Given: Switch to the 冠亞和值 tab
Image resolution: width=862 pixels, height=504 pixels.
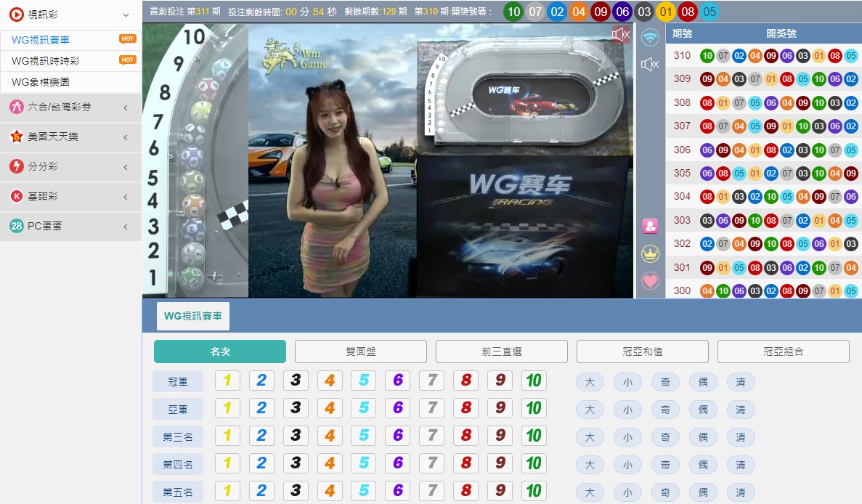Looking at the screenshot, I should point(642,351).
